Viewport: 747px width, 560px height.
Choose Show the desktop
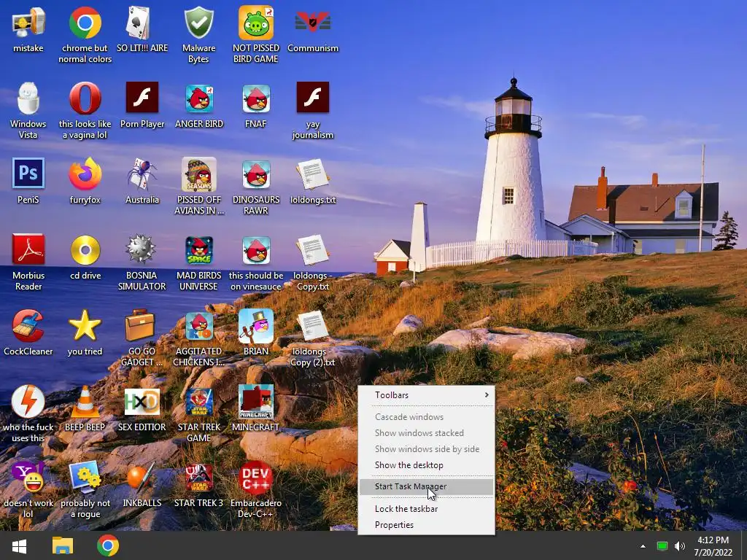tap(426, 465)
